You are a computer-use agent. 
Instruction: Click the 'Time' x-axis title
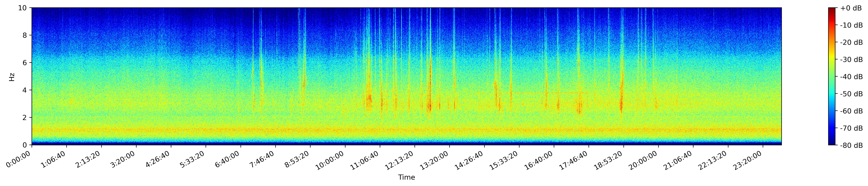[x=406, y=178]
